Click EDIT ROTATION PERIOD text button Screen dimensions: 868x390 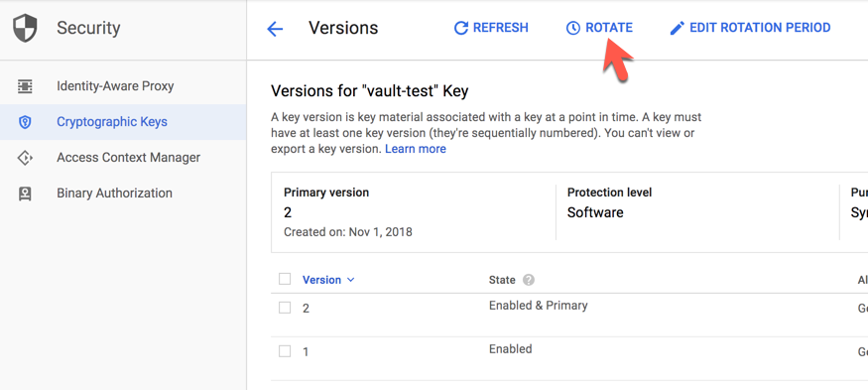point(760,28)
